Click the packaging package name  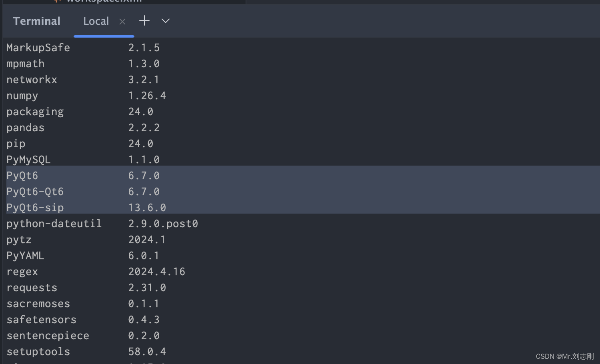coord(35,112)
